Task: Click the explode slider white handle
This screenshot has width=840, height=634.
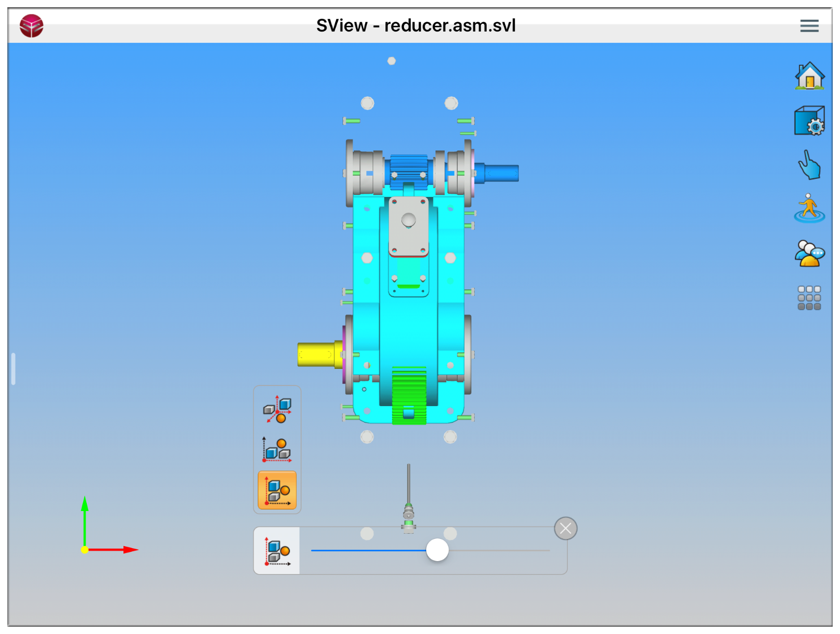Action: click(x=437, y=550)
